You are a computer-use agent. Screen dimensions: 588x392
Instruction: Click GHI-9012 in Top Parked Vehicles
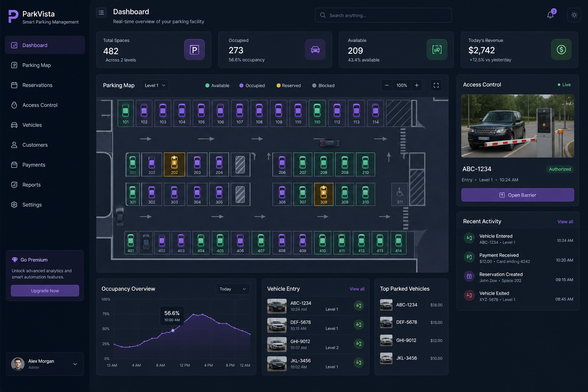click(406, 340)
